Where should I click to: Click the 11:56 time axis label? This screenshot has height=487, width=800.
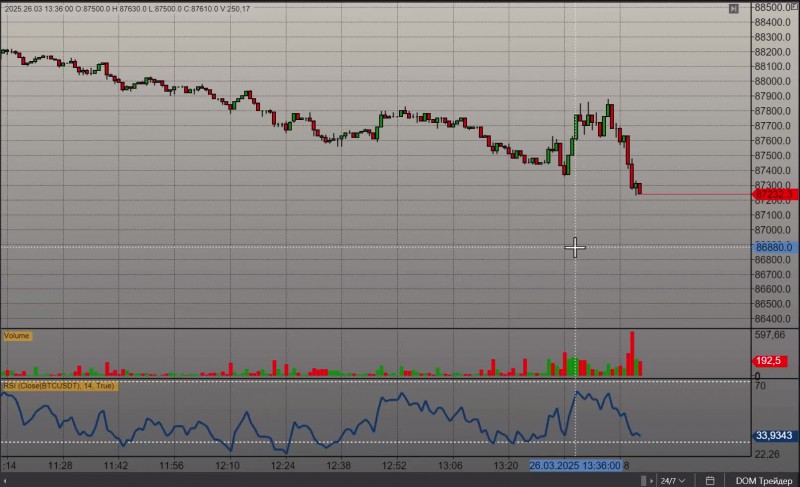171,466
